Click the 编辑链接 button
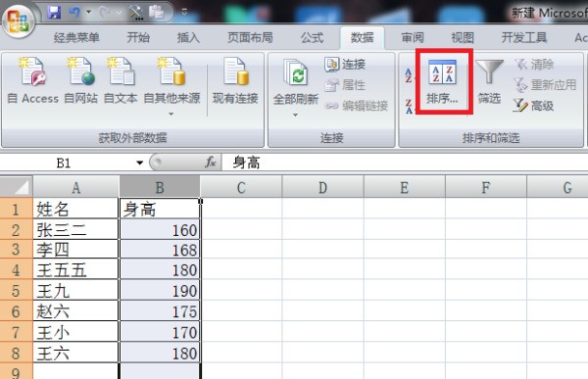Image resolution: width=588 pixels, height=379 pixels. (356, 106)
